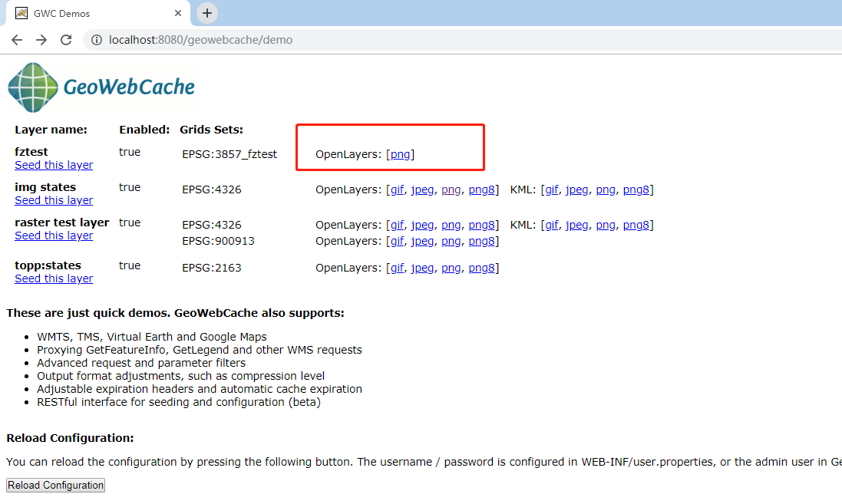Close the GWC Demos tab

coord(178,13)
